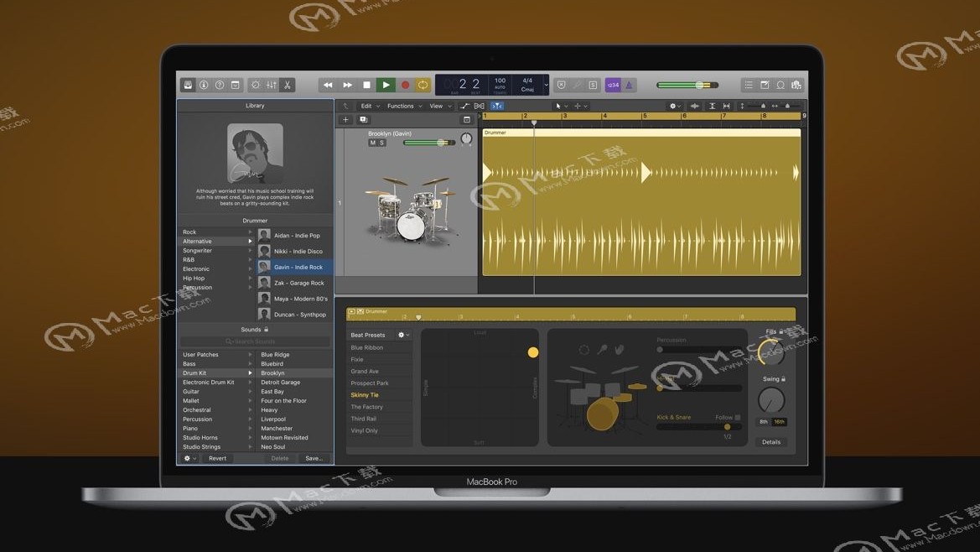This screenshot has width=980, height=552.
Task: Select the Prospect Park beat preset
Action: pyautogui.click(x=370, y=383)
